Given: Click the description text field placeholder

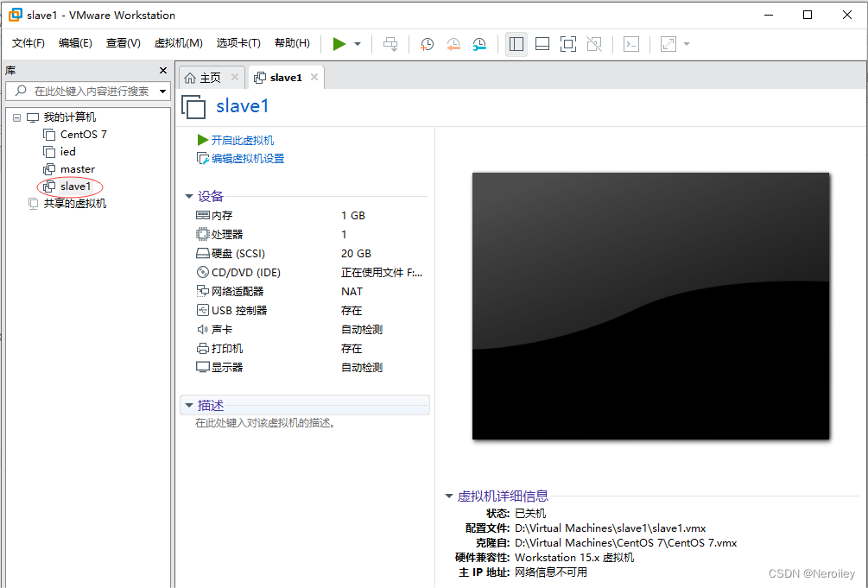Looking at the screenshot, I should [265, 424].
